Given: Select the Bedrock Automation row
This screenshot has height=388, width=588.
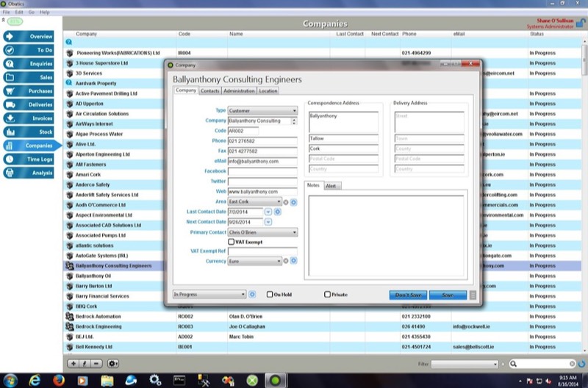Looking at the screenshot, I should 323,317.
